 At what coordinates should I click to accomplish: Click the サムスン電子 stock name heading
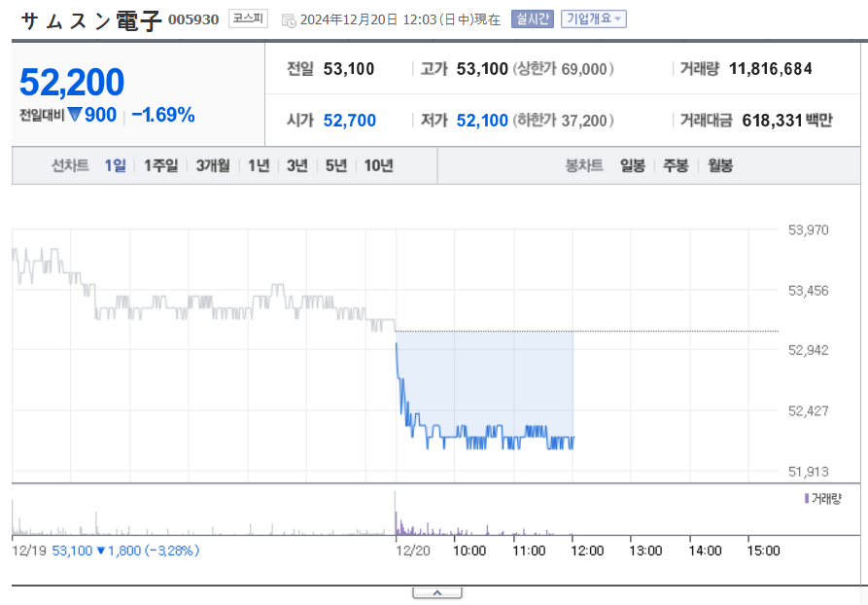90,20
